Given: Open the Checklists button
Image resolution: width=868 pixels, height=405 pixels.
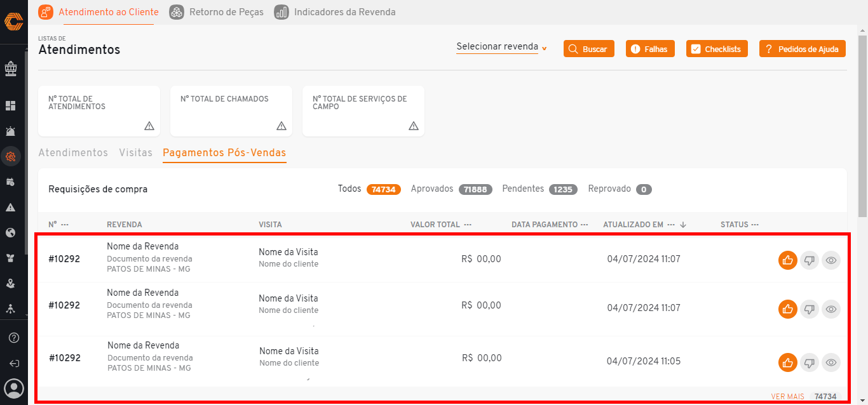Looking at the screenshot, I should coord(717,49).
